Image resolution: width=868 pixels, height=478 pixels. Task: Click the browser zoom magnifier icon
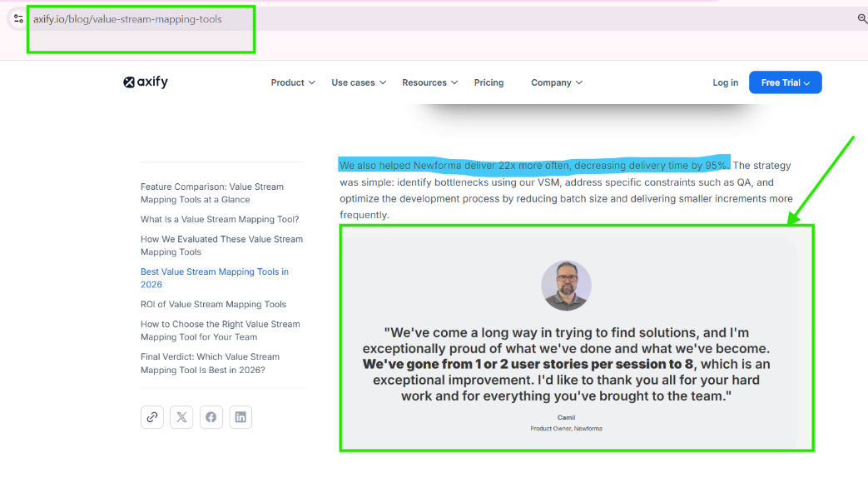[862, 19]
